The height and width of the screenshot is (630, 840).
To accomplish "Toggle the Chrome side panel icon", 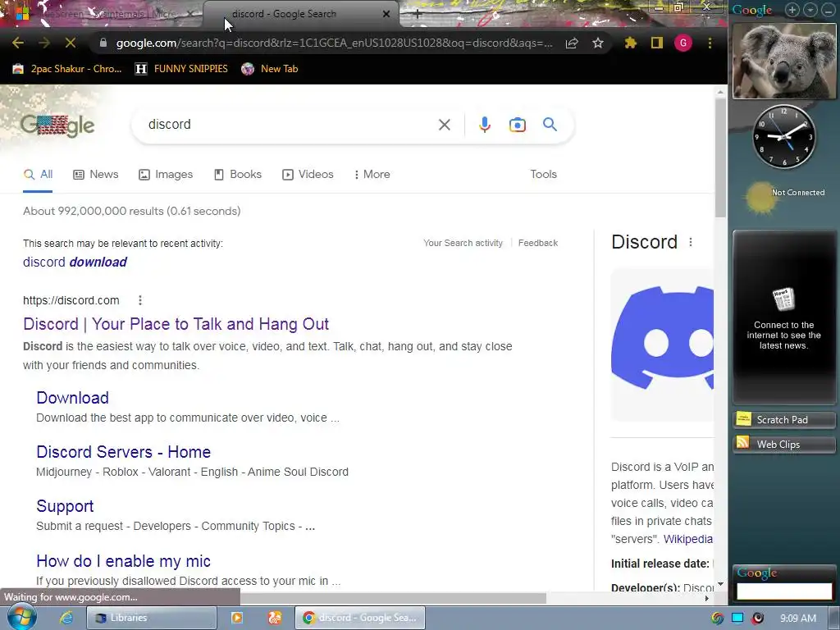I will (x=657, y=43).
